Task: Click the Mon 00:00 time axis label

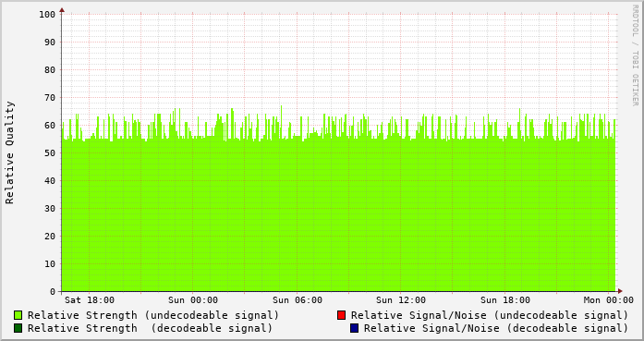Action: click(x=609, y=300)
